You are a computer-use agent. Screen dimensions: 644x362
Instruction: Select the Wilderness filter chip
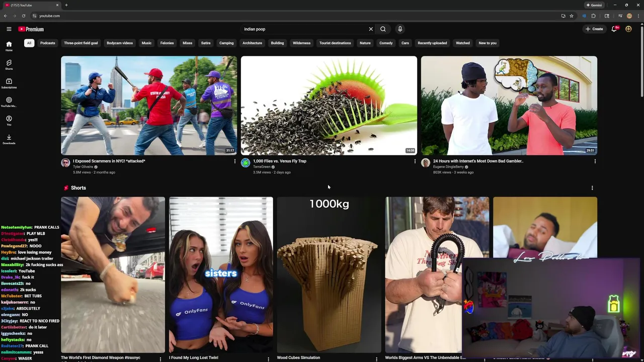coord(302,43)
